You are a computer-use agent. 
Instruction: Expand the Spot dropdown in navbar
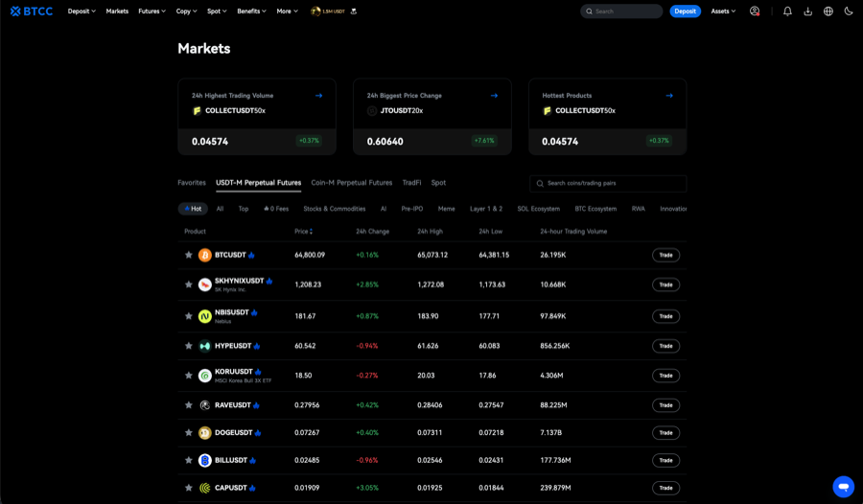[x=217, y=11]
